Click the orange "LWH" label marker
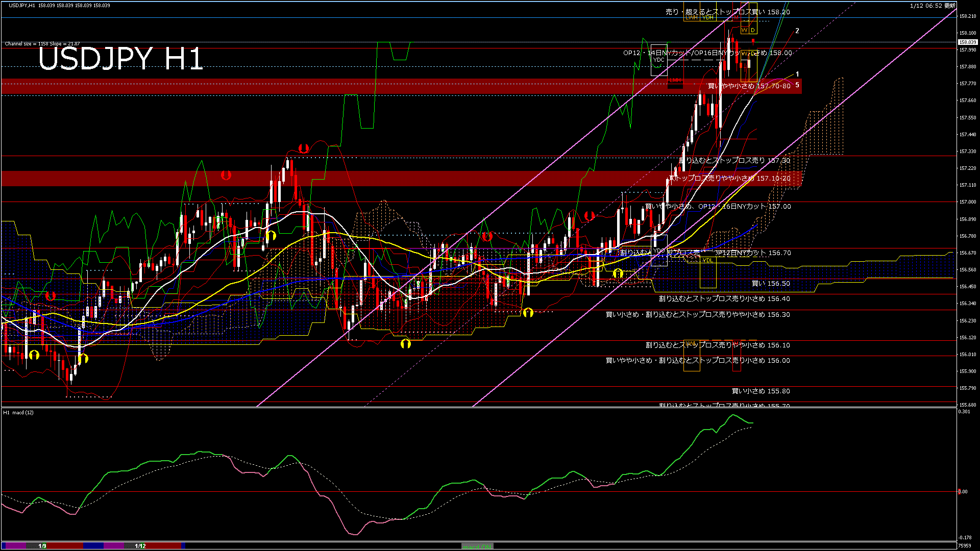The image size is (980, 551). coord(692,17)
